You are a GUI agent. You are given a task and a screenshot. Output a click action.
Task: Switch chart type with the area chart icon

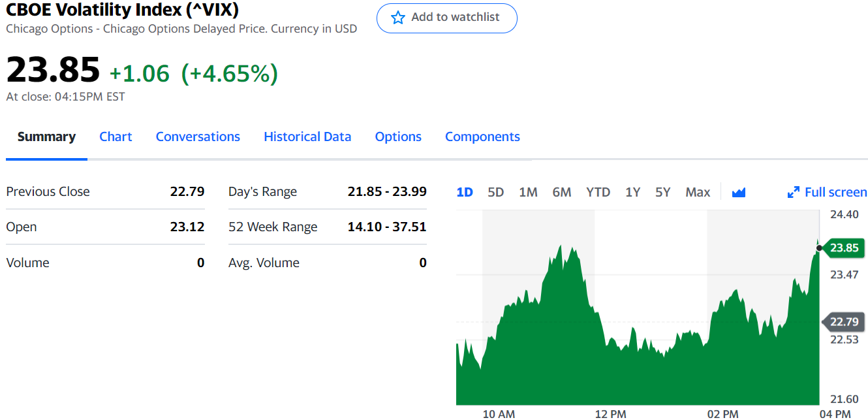tap(739, 192)
